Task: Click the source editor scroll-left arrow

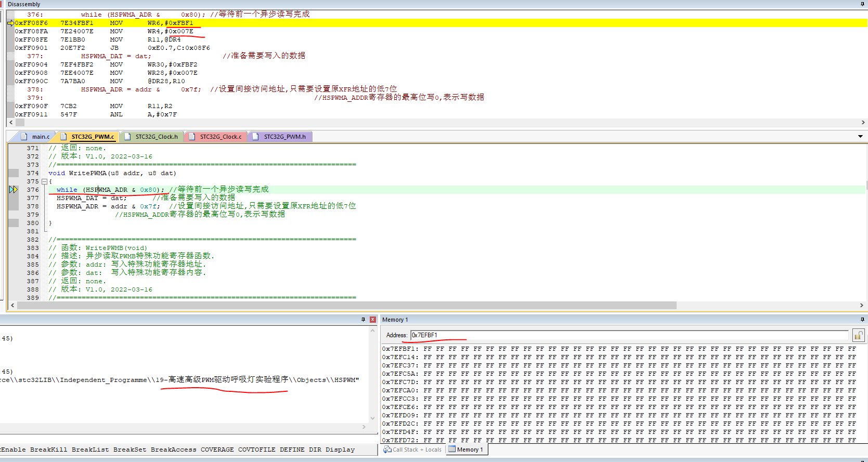Action: click(x=12, y=306)
